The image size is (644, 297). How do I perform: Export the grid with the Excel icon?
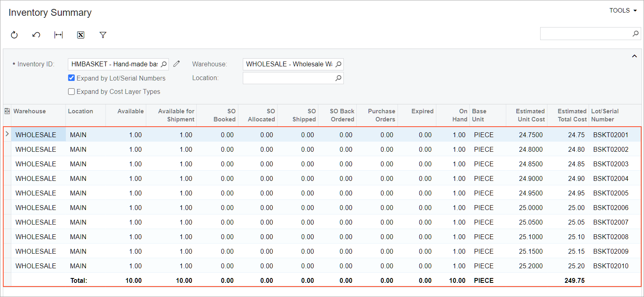click(x=81, y=35)
